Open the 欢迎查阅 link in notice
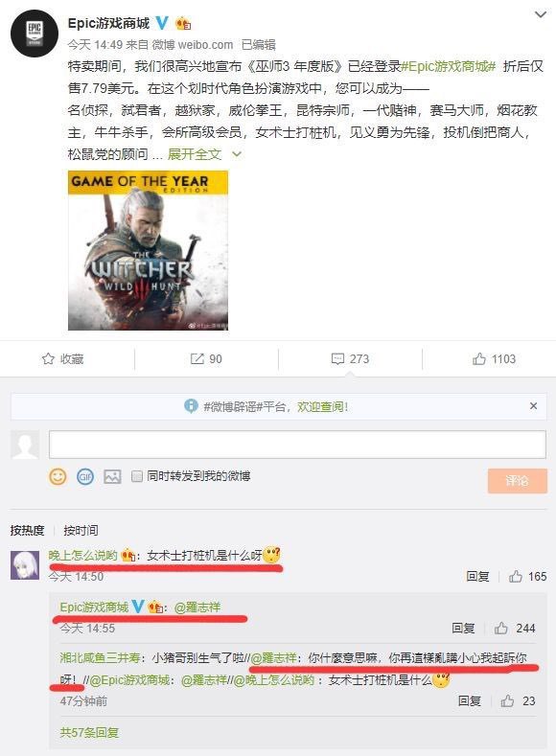556x756 pixels. 323,406
